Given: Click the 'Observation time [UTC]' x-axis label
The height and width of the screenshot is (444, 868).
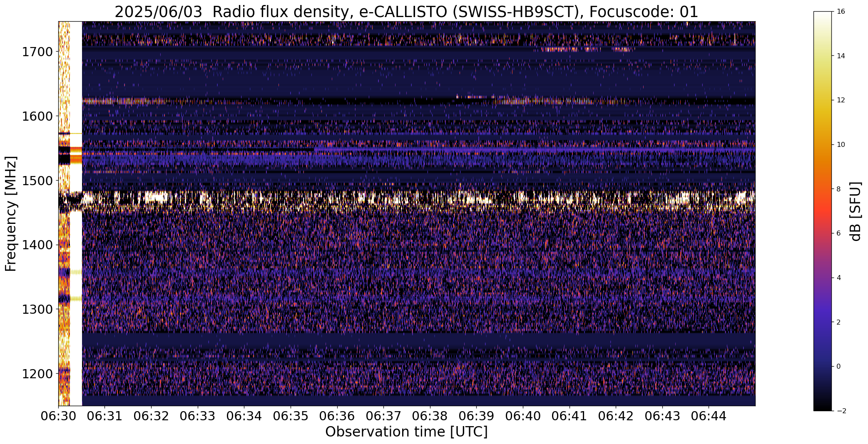Looking at the screenshot, I should click(x=406, y=432).
